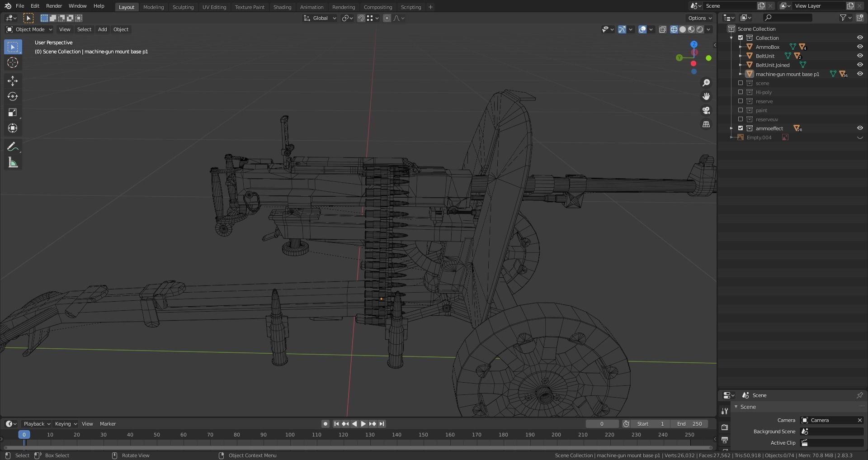Open the Blender logo menu
The height and width of the screenshot is (460, 868).
8,6
